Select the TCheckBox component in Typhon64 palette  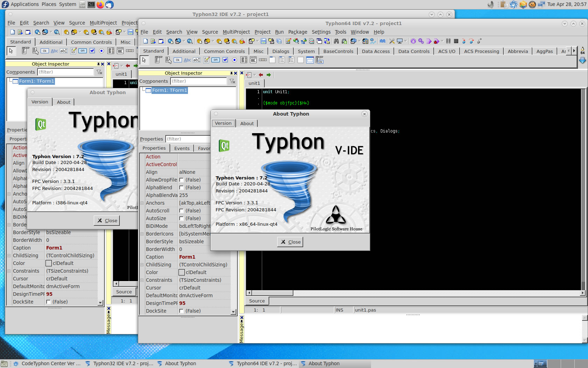click(x=225, y=60)
